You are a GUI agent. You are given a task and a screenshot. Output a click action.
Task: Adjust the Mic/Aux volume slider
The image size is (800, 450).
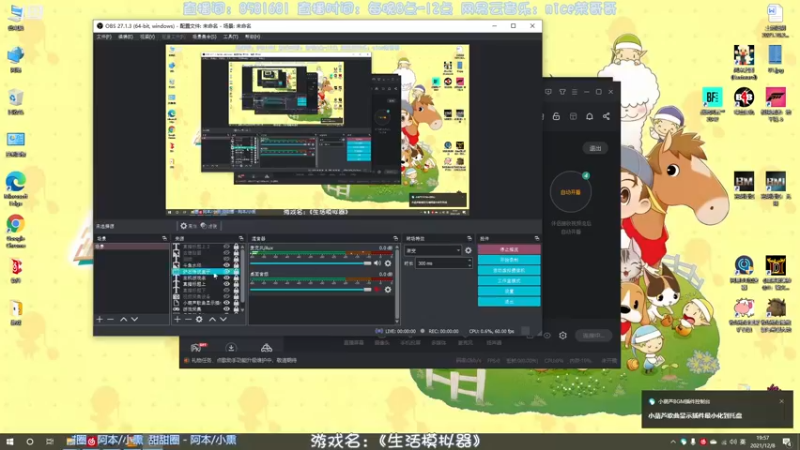coord(311,263)
